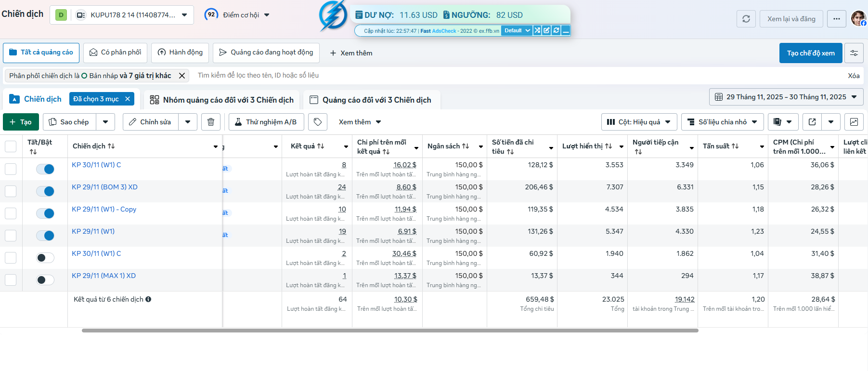Open the Số liệu chia nhỏ dropdown
Screen dimensions: 868x371
[x=723, y=122]
